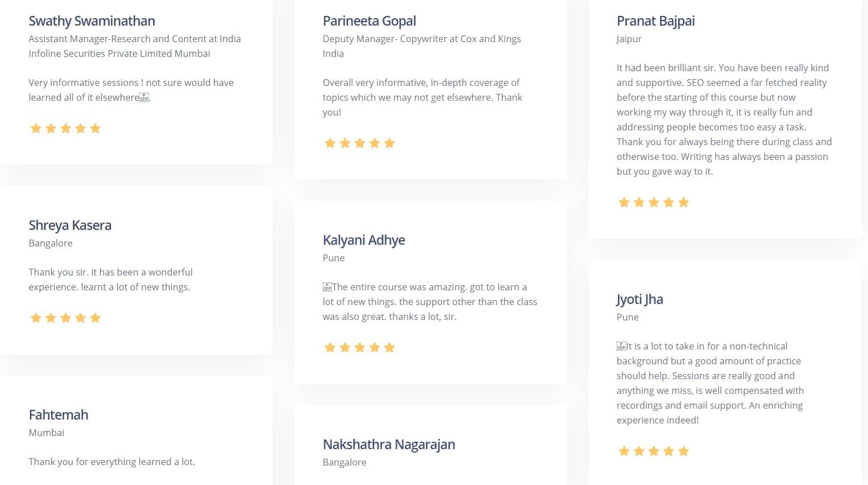Click Kalyani Adhye's testimonial paragraph
Screen dimensions: 868x485
click(x=430, y=302)
